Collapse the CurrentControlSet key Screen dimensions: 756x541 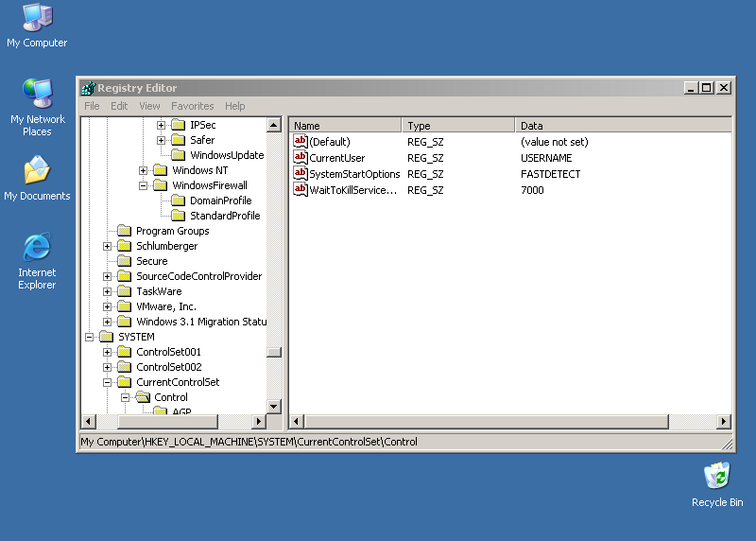click(107, 382)
